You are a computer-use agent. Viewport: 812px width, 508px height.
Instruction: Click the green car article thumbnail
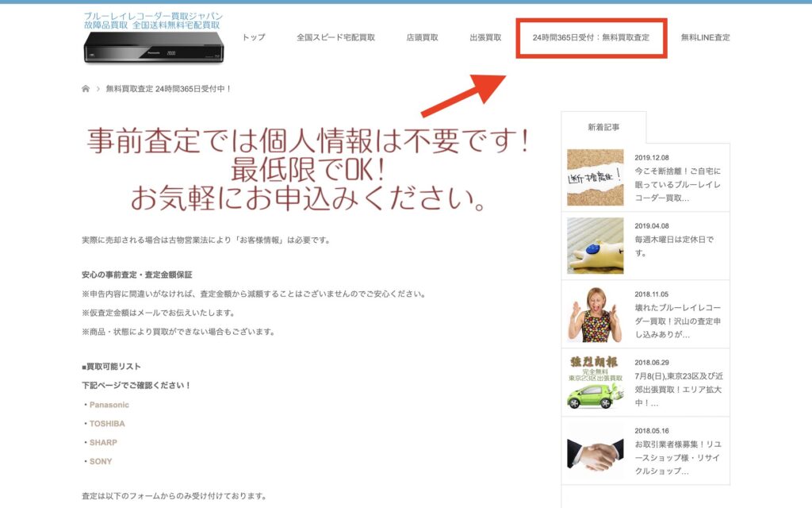click(595, 382)
